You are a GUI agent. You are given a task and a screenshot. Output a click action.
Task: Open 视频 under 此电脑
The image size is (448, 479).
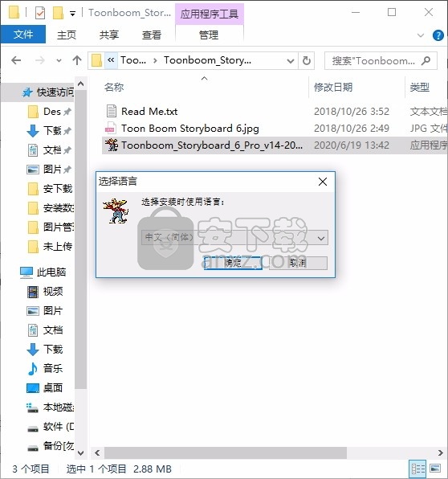point(45,292)
